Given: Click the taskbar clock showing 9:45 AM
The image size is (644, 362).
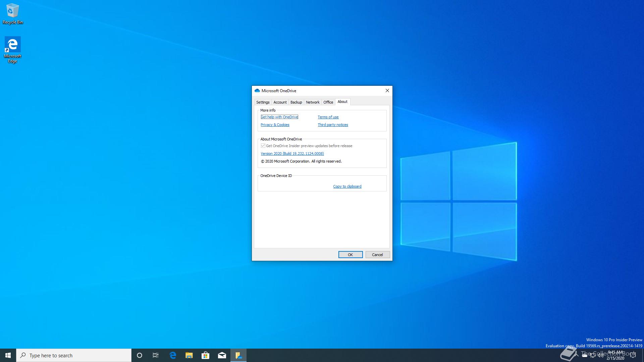Looking at the screenshot, I should 615,355.
